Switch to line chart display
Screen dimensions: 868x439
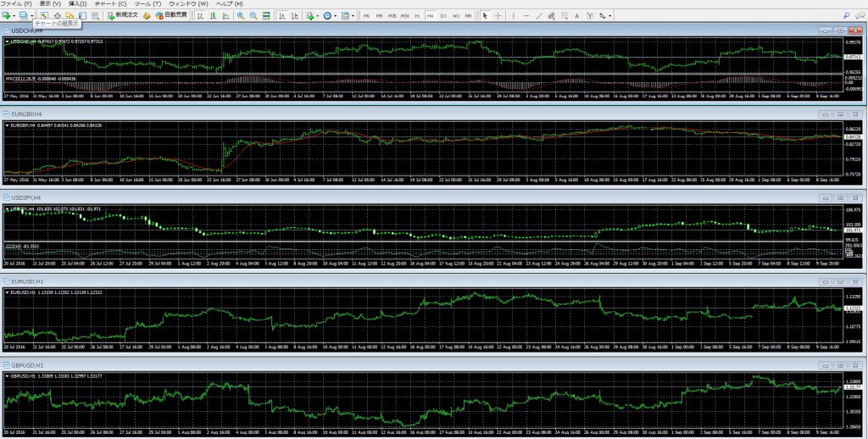click(225, 15)
